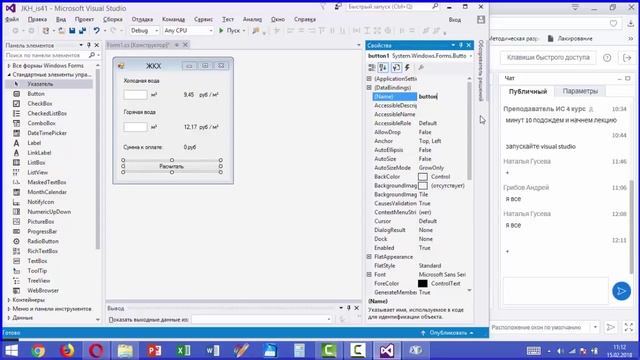Viewport: 640px width, 360px height.
Task: Expand the Menus and Toolbars toolbox group
Action: pos(9,309)
